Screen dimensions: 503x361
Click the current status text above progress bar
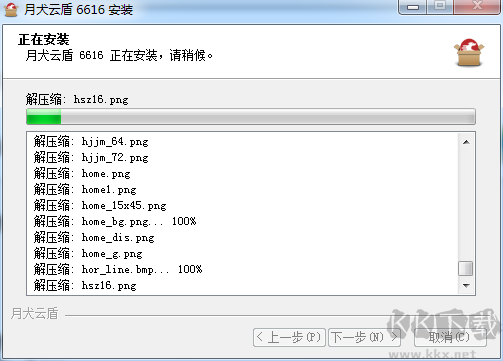coord(77,99)
